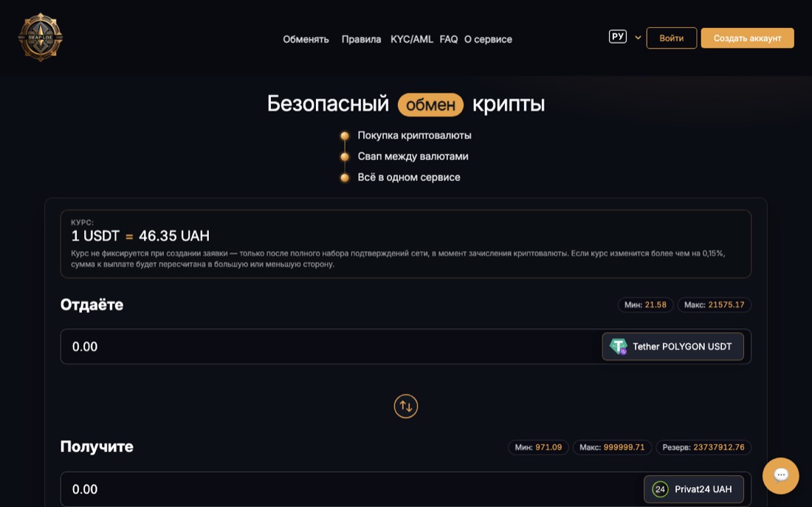Click the Покупка криптовалюты bullet item

[414, 136]
